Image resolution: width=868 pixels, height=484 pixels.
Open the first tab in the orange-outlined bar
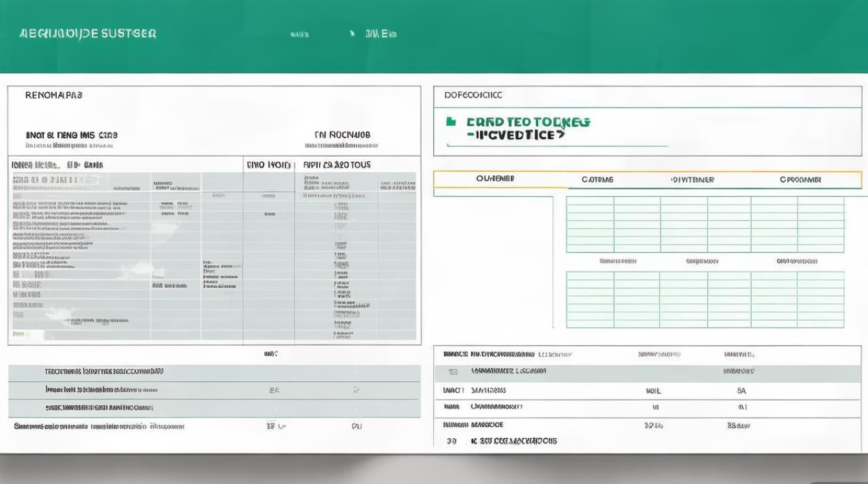click(x=495, y=179)
